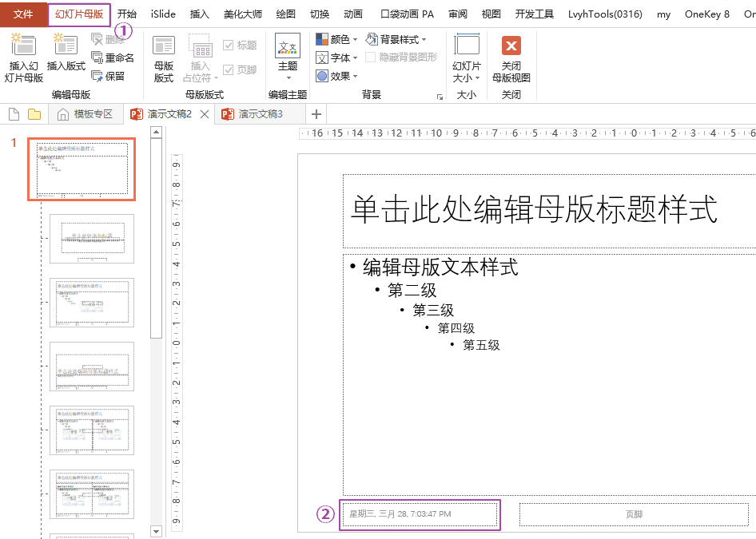Screen dimensions: 756x539
Task: Click Insert Slide Master icon
Action: [x=23, y=45]
